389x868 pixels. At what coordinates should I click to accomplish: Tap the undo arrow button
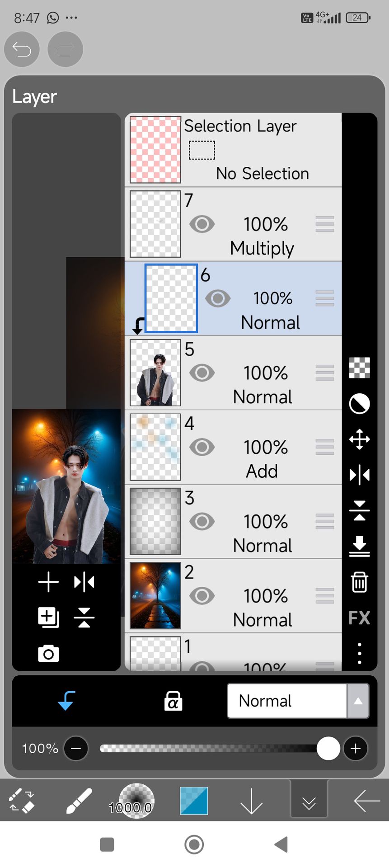[22, 49]
